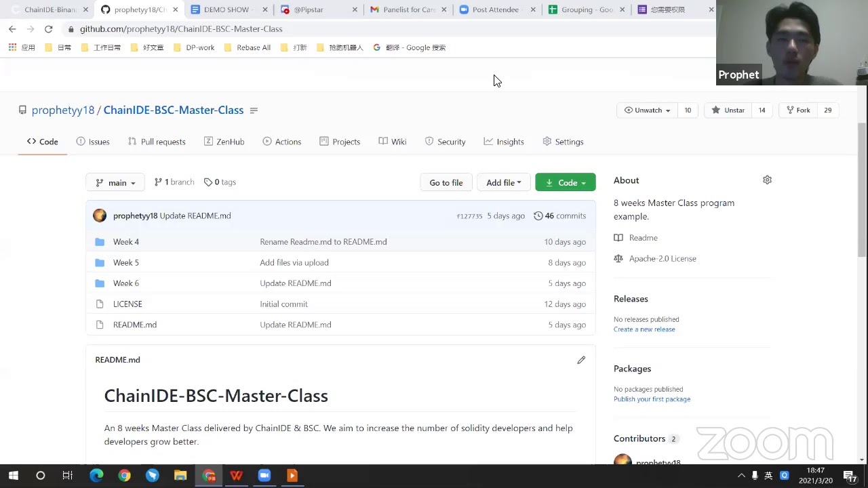Click the list icon beside the repository name
Viewport: 868px width, 488px height.
click(x=254, y=110)
